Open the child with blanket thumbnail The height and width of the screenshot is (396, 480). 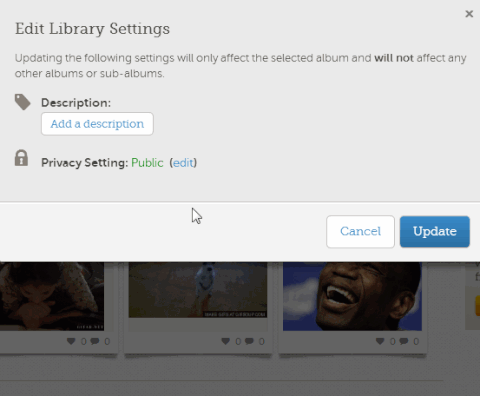(52, 296)
